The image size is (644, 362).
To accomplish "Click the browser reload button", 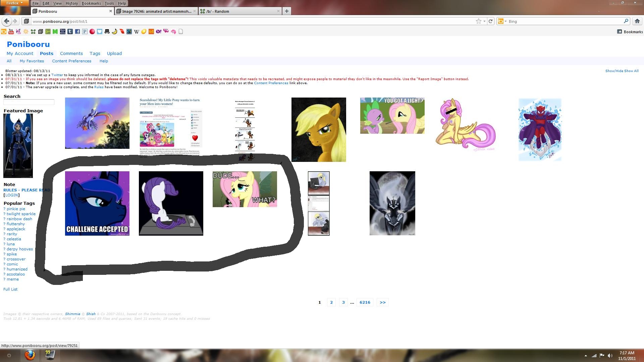I will pyautogui.click(x=490, y=21).
